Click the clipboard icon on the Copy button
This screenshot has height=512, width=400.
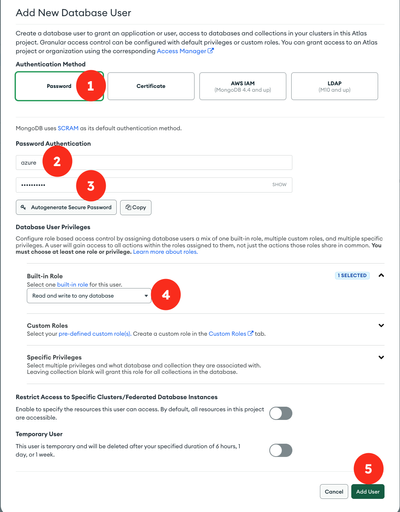(x=128, y=207)
